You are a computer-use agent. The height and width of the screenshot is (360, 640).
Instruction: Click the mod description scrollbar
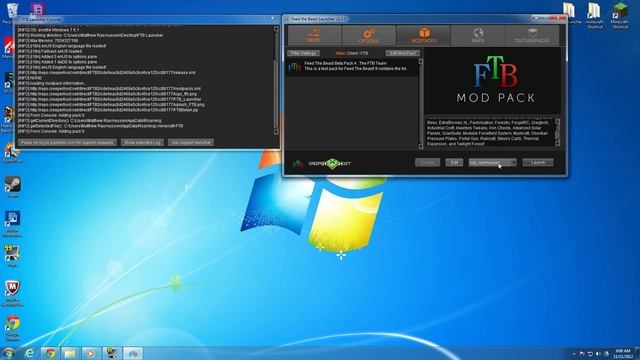pos(558,133)
